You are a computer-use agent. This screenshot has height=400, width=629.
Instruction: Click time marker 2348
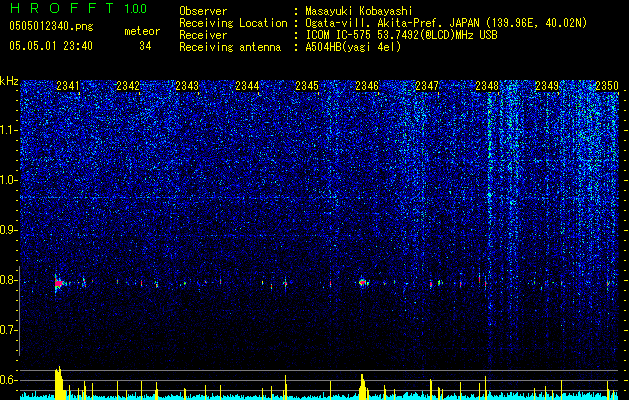tap(487, 85)
